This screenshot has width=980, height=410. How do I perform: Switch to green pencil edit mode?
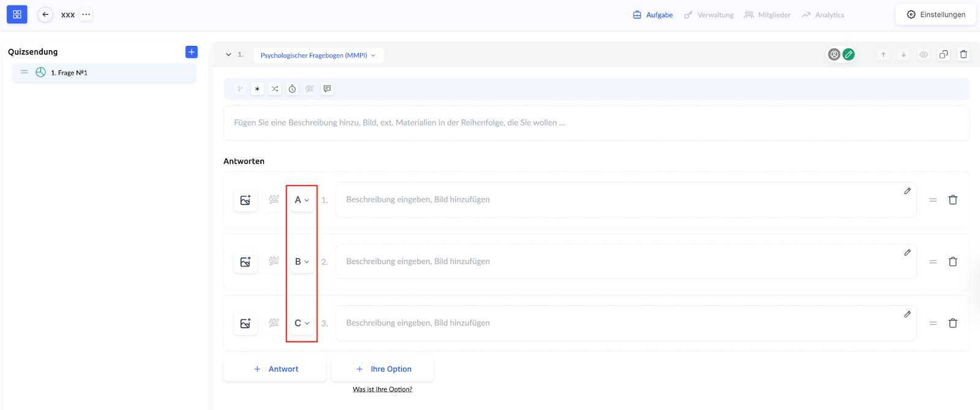(848, 54)
